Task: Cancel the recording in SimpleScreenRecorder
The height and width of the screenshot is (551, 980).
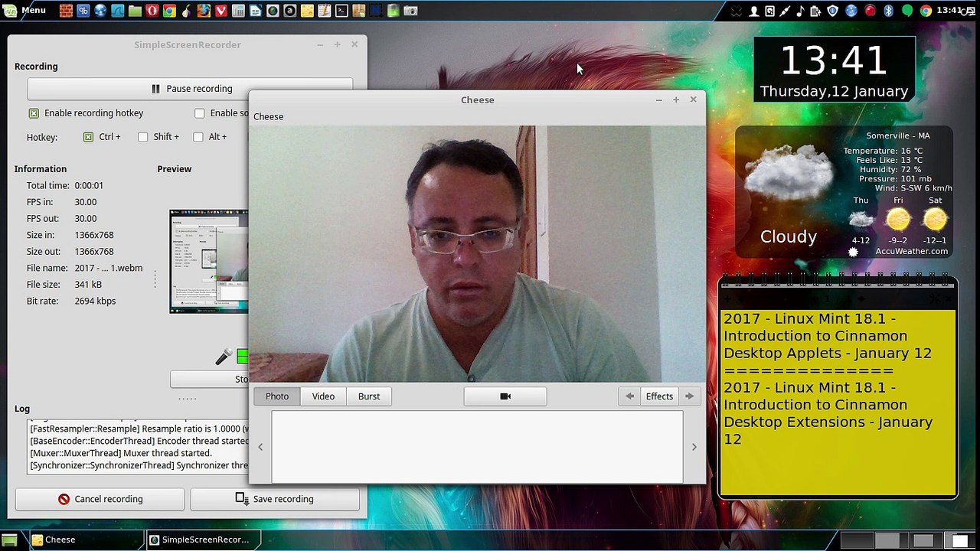Action: tap(100, 499)
